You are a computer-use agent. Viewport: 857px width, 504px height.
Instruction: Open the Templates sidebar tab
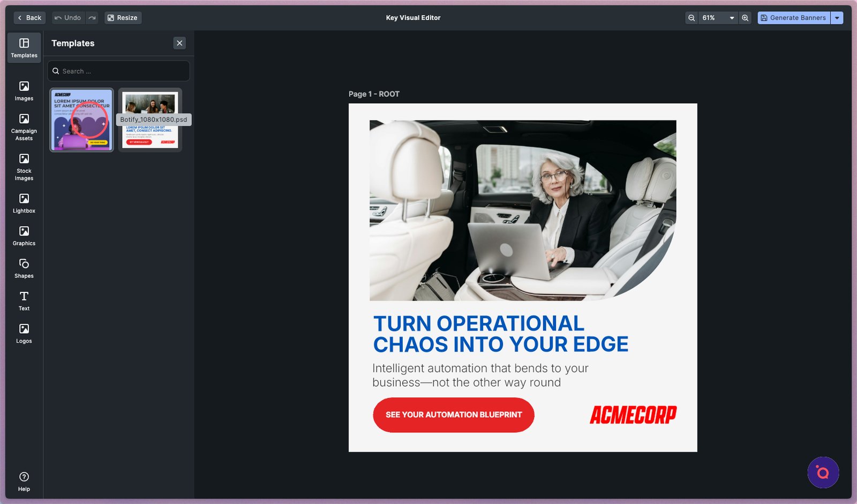click(24, 48)
